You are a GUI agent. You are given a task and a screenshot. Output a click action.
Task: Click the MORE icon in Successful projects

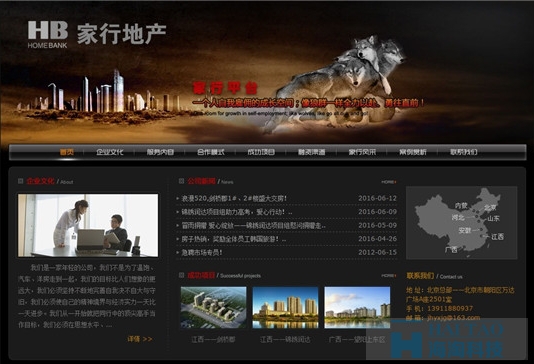pyautogui.click(x=389, y=275)
